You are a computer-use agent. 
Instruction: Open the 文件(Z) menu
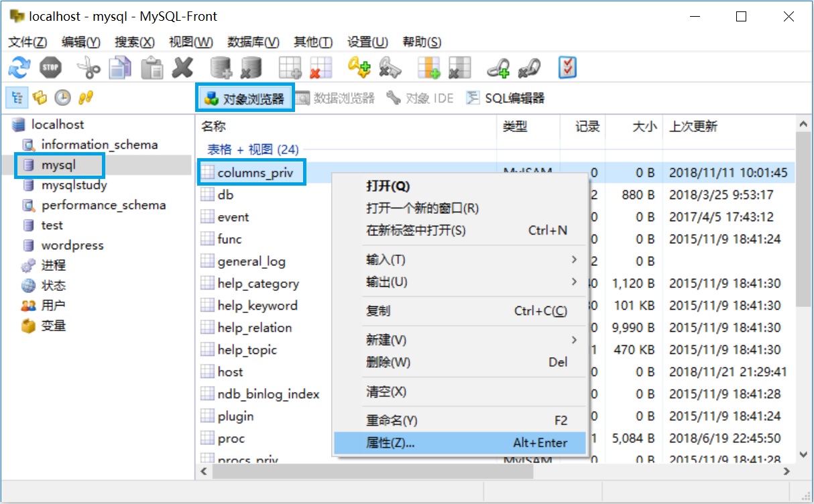point(27,42)
